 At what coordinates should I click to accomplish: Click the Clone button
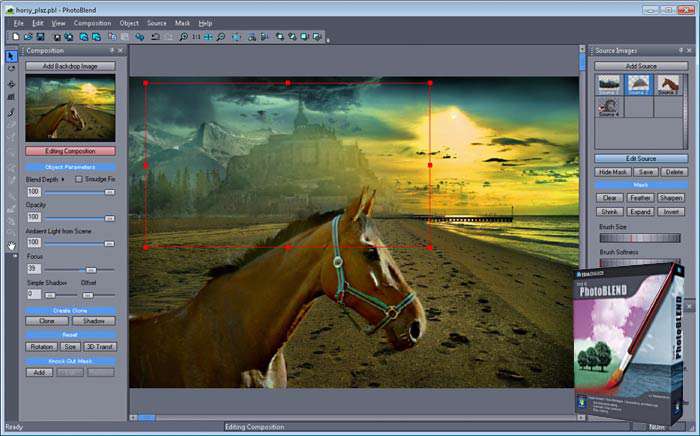coord(47,321)
